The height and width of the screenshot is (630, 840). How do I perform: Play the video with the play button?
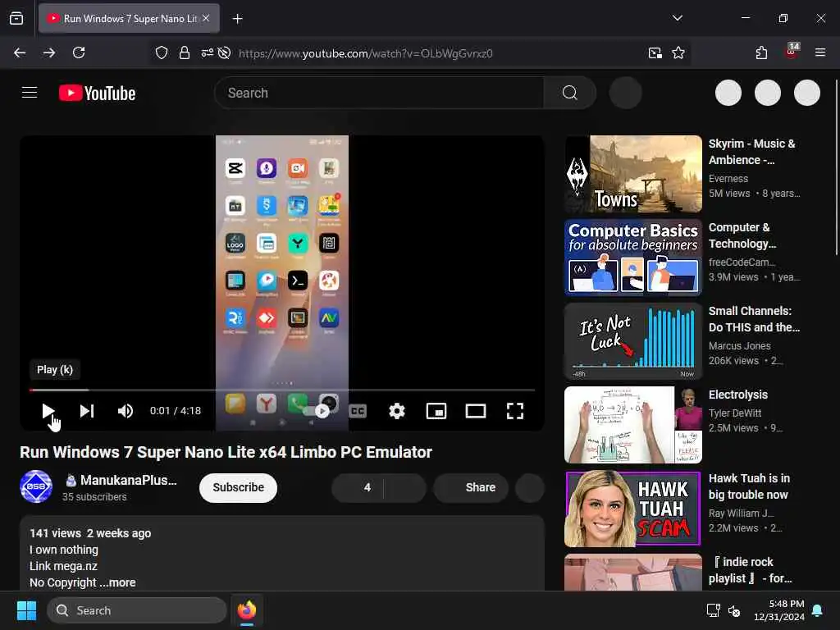(x=48, y=411)
